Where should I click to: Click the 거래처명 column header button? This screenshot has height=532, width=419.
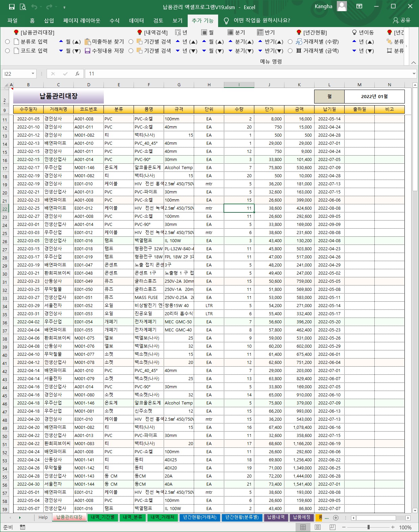coord(59,109)
